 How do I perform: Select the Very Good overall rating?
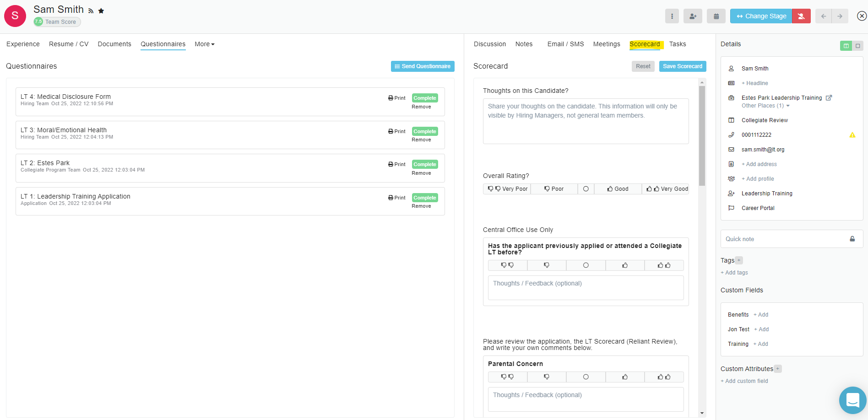click(667, 189)
